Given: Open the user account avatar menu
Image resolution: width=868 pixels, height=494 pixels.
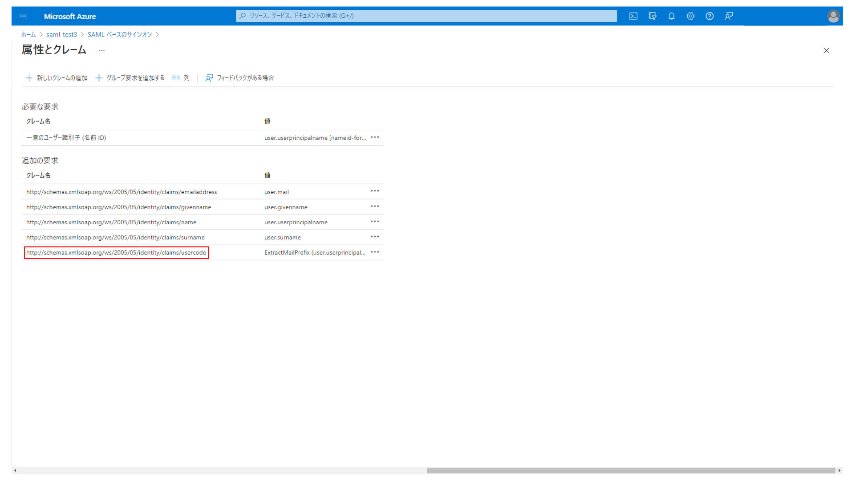Looking at the screenshot, I should pos(833,16).
